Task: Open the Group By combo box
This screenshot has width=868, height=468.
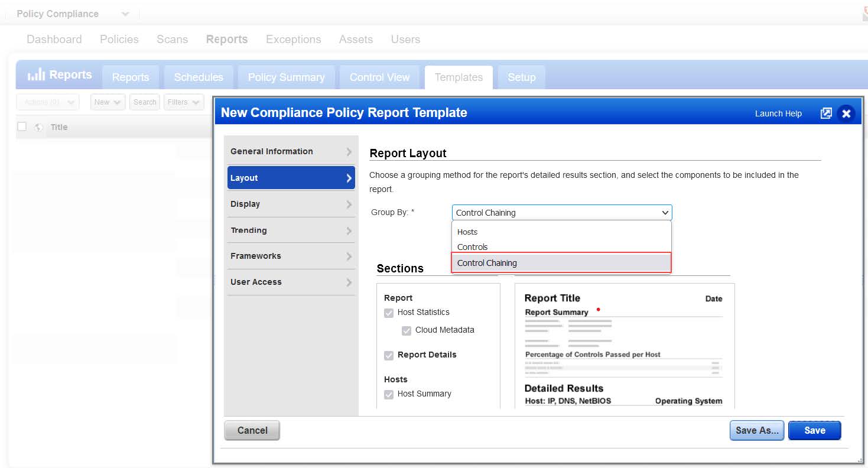Action: [x=562, y=213]
